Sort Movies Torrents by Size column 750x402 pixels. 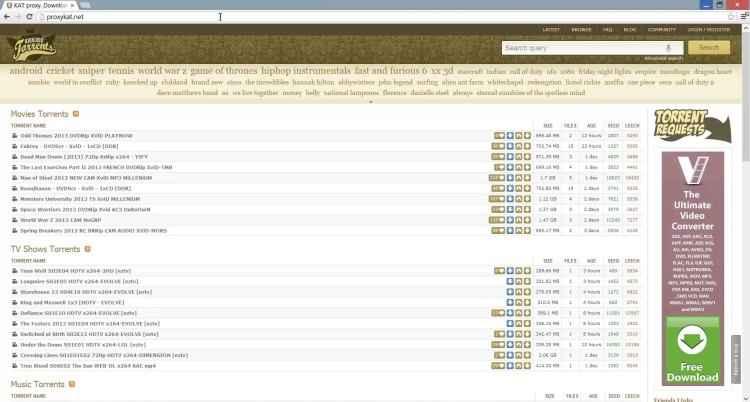click(548, 126)
